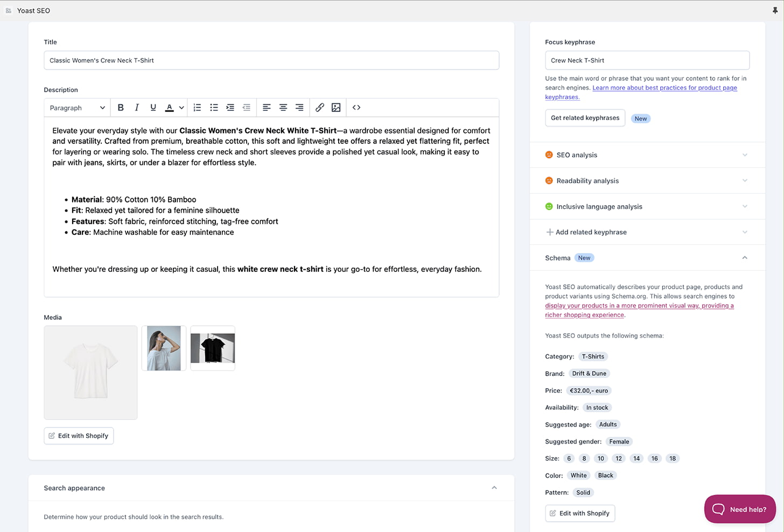
Task: Click the size 18 tag
Action: pyautogui.click(x=673, y=459)
